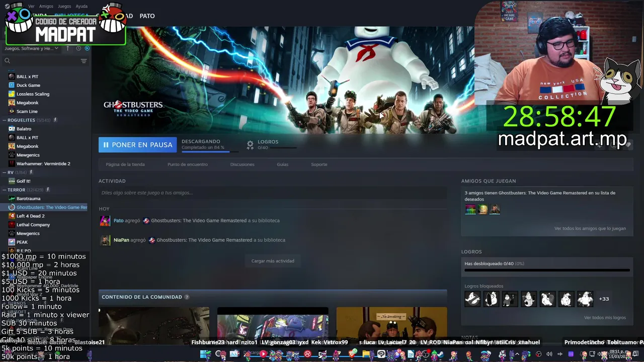Select Golf It! in the RV collection

tap(23, 181)
